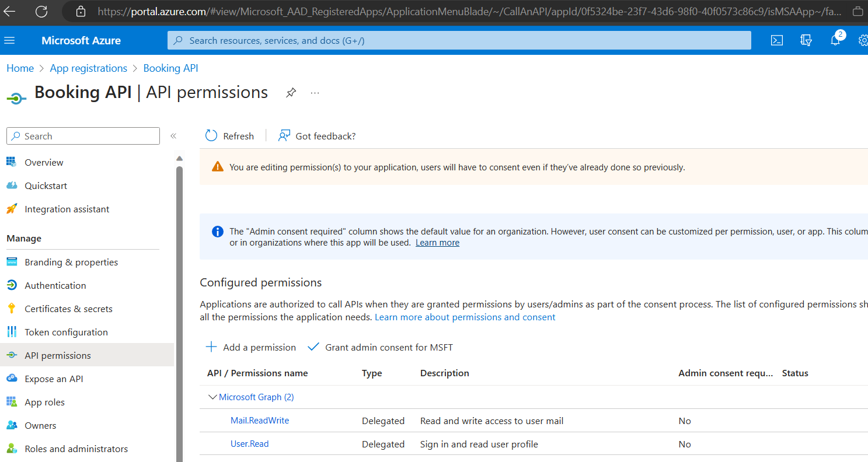Click the browser reload icon
Image resolution: width=868 pixels, height=462 pixels.
point(41,11)
